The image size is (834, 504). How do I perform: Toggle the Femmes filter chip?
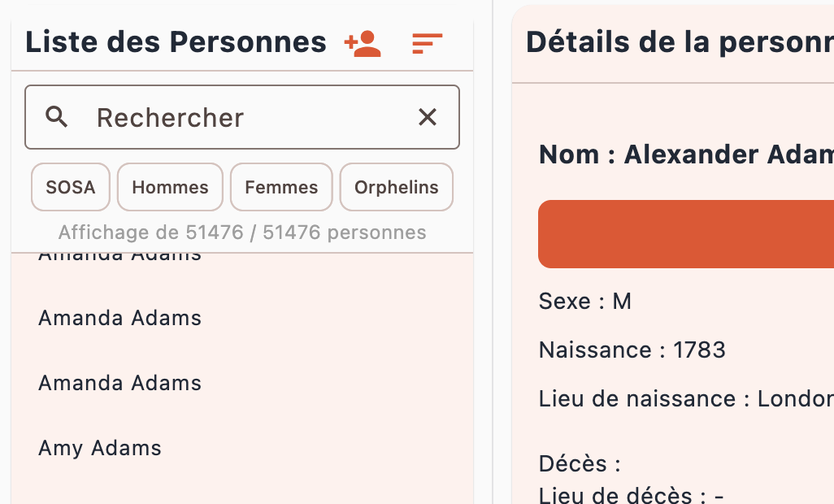tap(281, 187)
